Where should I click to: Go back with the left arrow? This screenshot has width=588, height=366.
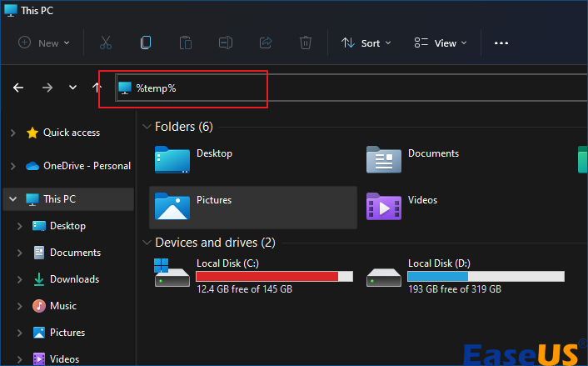click(x=18, y=88)
